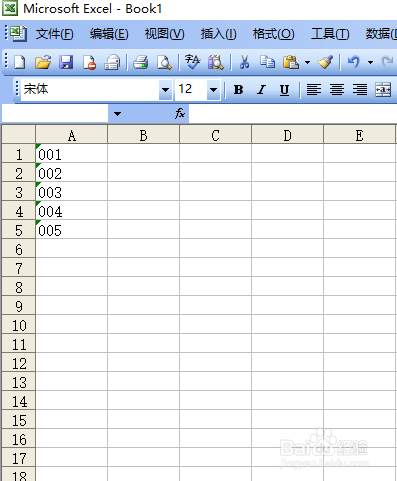Click the font name field 宋体
Screen dimensions: 397x481
[x=90, y=90]
